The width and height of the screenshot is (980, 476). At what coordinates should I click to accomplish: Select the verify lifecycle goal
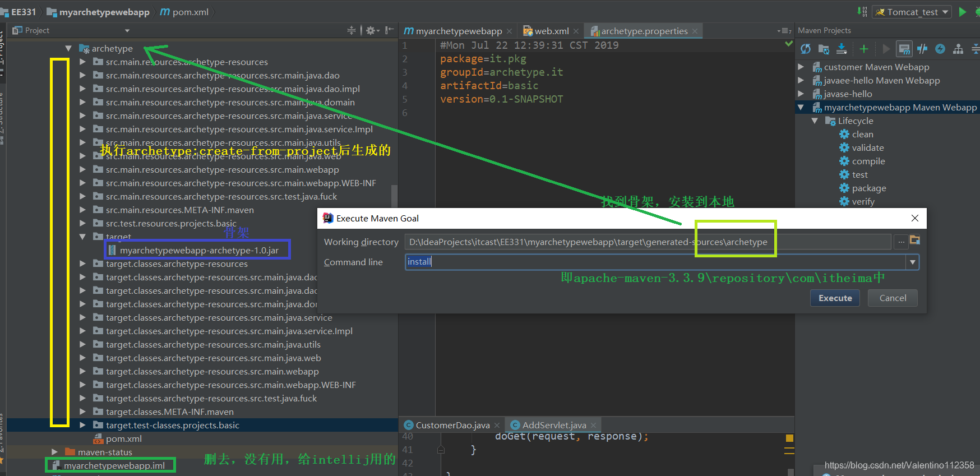(x=857, y=201)
